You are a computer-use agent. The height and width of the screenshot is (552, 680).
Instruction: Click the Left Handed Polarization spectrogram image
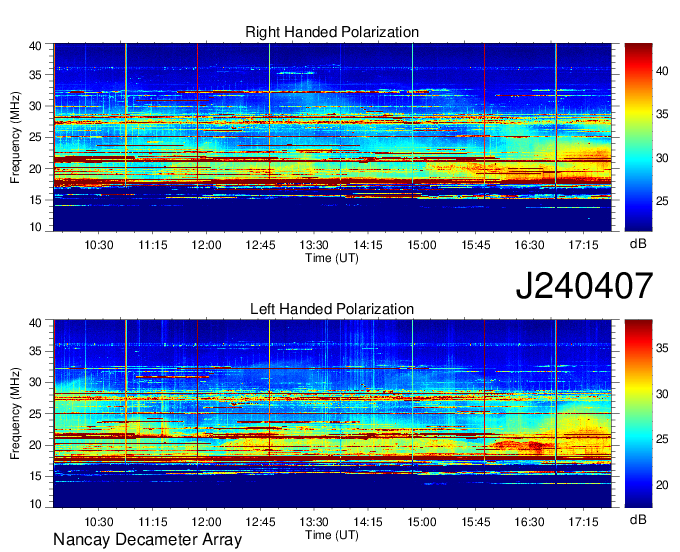(x=332, y=414)
